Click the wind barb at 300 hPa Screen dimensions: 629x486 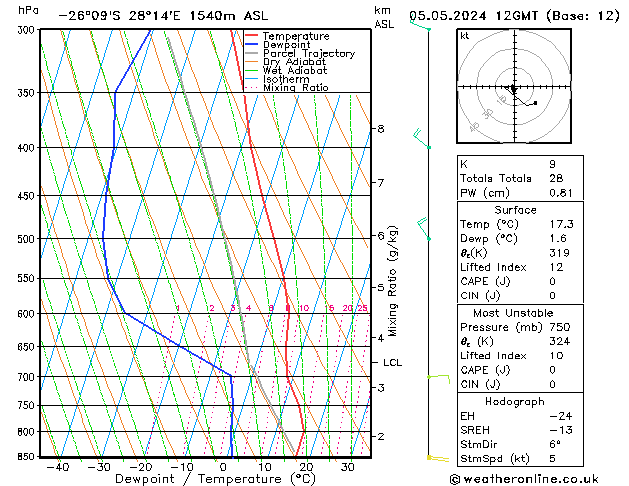point(420,25)
